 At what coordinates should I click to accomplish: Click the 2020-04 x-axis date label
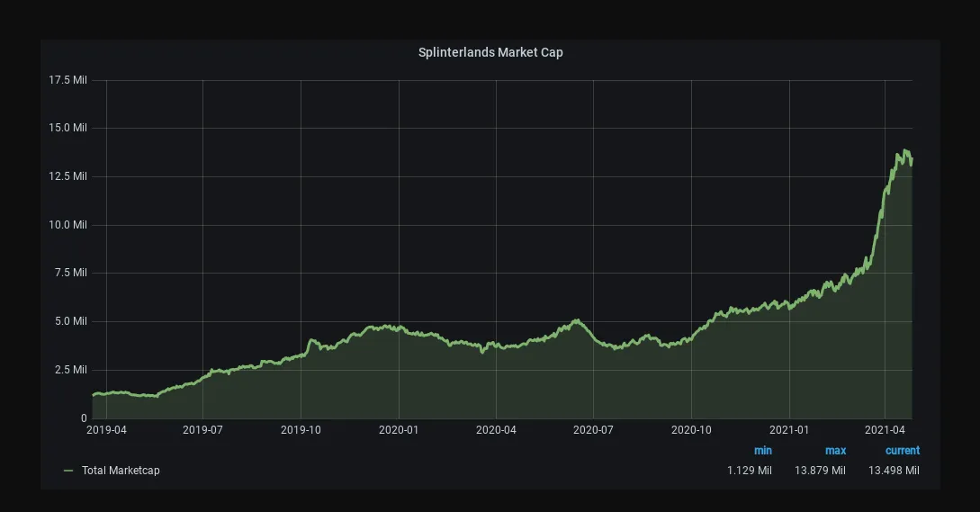496,430
